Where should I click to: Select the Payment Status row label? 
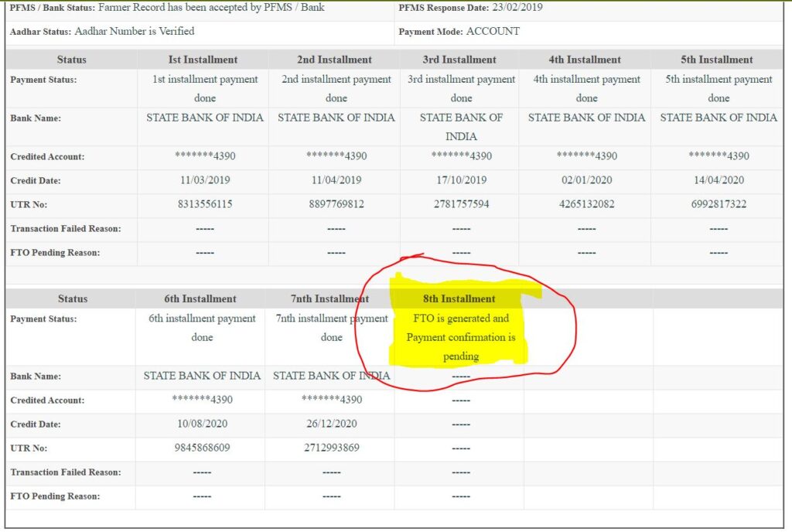tap(45, 80)
